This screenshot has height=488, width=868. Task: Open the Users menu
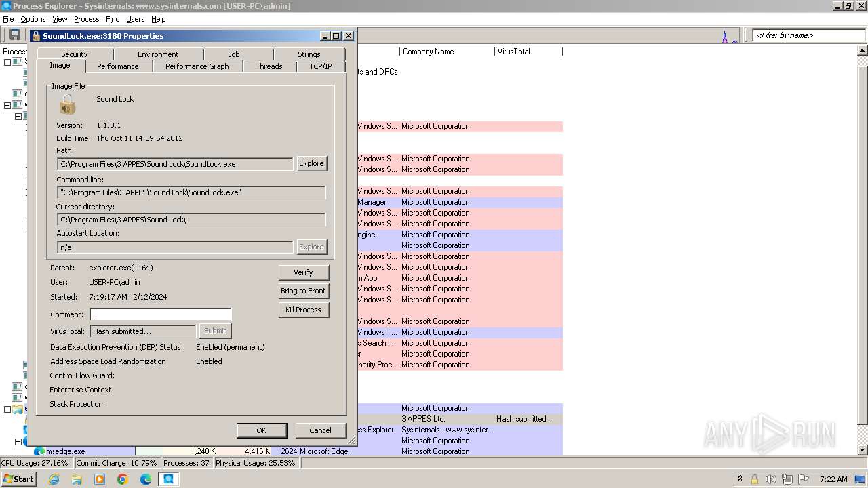click(x=135, y=19)
